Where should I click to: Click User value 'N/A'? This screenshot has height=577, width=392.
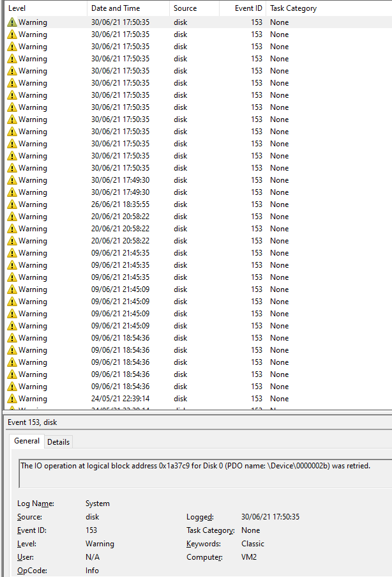point(93,557)
